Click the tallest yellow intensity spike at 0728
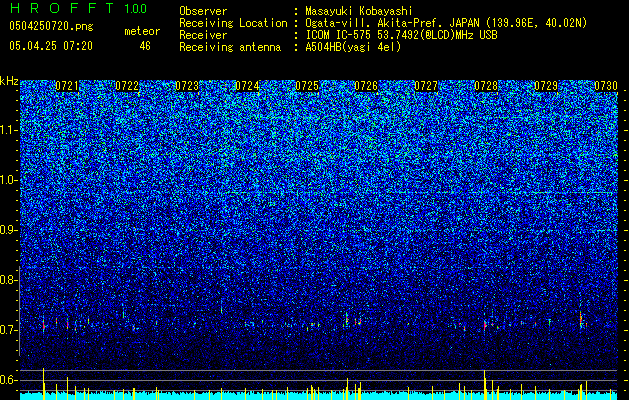This screenshot has height=400, width=629. [485, 385]
